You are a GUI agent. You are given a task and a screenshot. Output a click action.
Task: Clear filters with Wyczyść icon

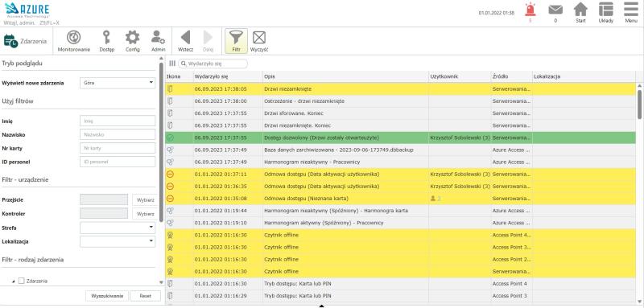(x=259, y=41)
